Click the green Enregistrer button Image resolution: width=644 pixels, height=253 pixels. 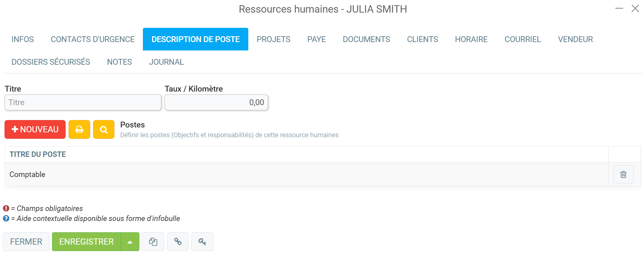86,242
